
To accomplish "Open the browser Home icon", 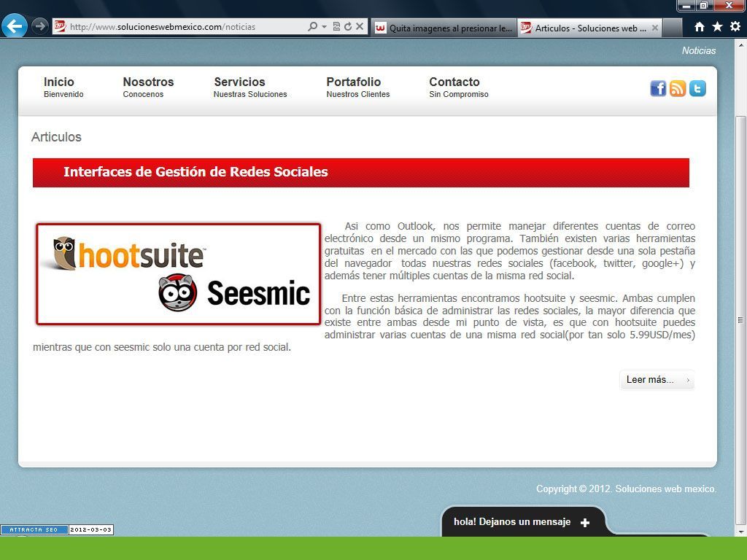I will 700,27.
